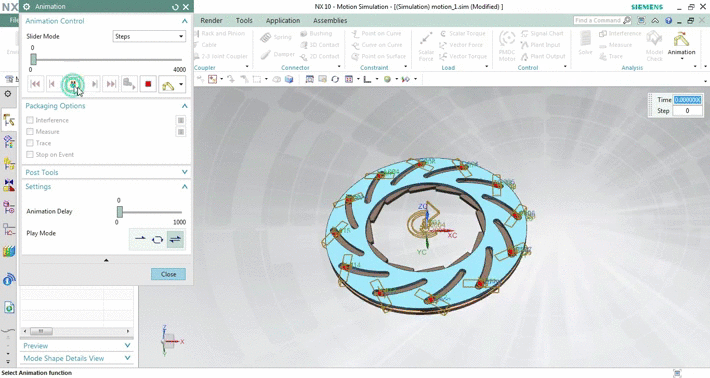Click the Model Check tool
This screenshot has height=378, width=710.
654,46
